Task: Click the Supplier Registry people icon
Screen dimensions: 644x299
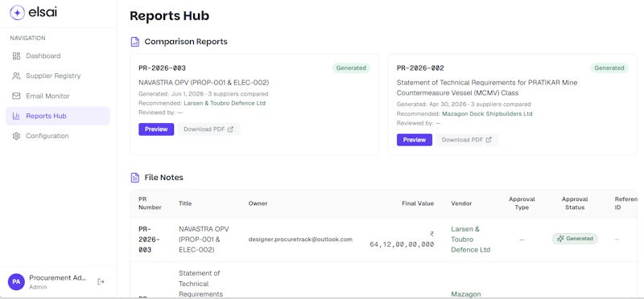Action: tap(16, 76)
